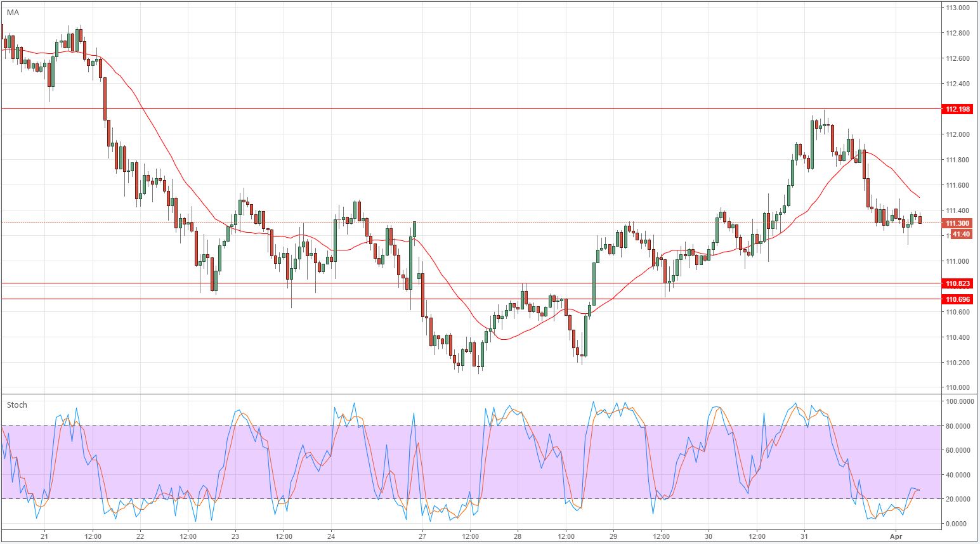The width and height of the screenshot is (980, 544).
Task: Click the 112.400 price scale label
Action: (958, 84)
